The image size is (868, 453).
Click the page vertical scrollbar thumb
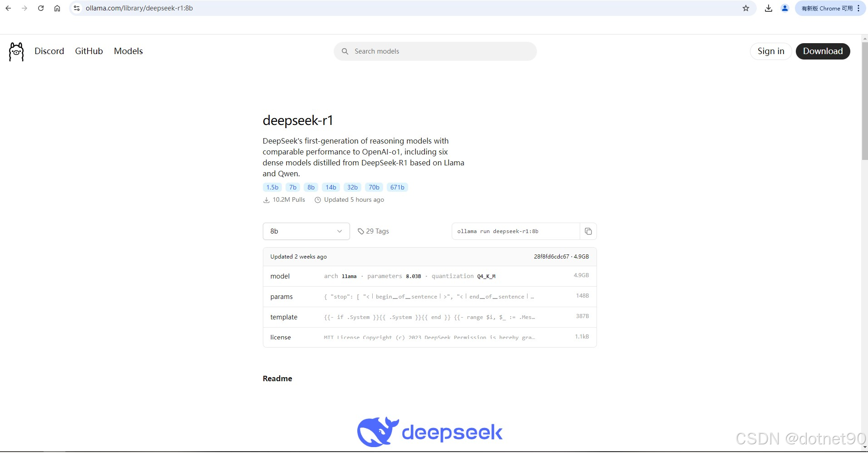click(865, 100)
